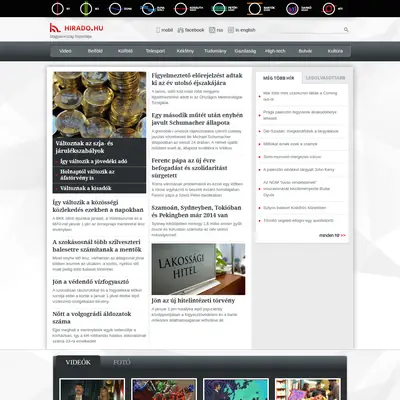Open first video thumbnail with man in suit
The width and height of the screenshot is (400, 400).
(92, 389)
